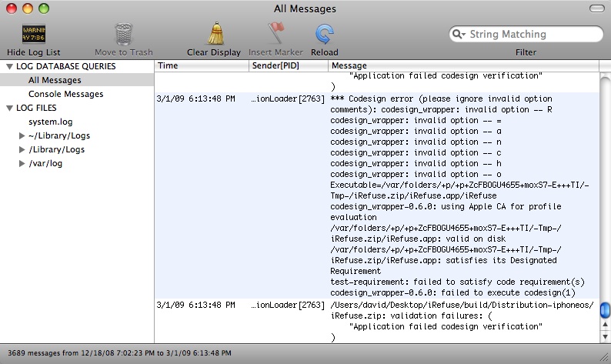Viewport: 611px width, 364px height.
Task: Click the scrollbar up arrow
Action: [605, 324]
